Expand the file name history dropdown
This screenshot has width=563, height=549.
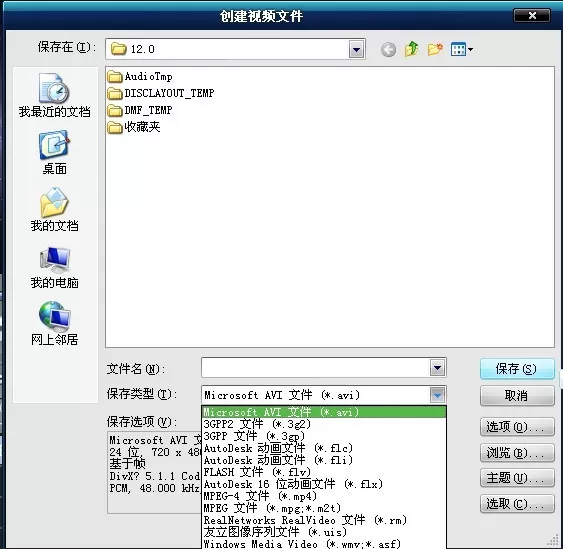(437, 368)
